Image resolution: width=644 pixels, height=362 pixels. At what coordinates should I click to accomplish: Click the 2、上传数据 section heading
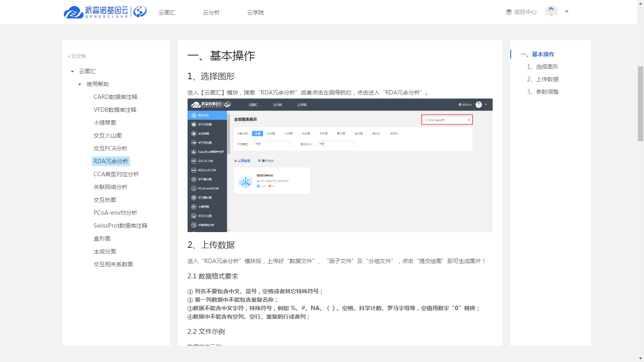coord(211,245)
